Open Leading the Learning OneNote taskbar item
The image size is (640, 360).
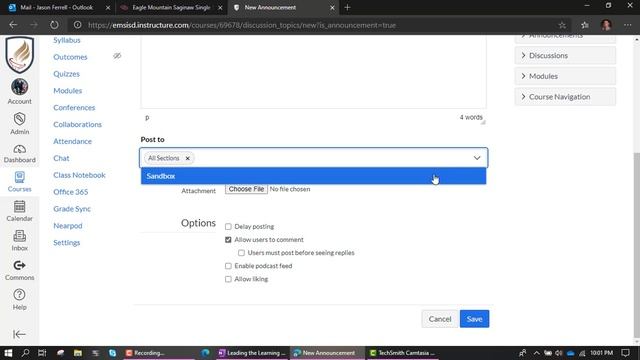coord(252,353)
